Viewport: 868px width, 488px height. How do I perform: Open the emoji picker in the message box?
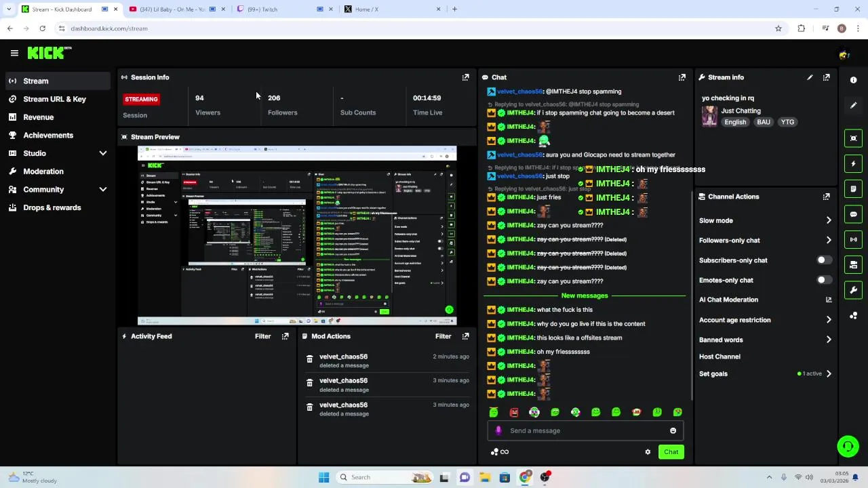click(673, 430)
